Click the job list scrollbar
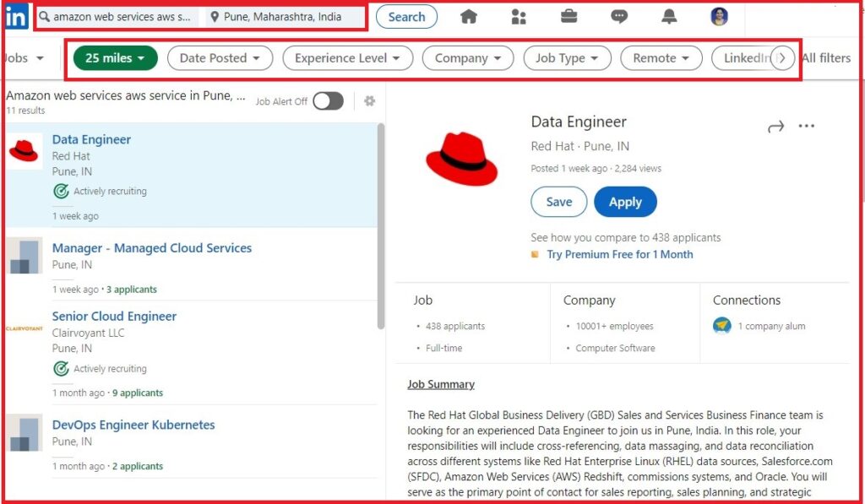 pyautogui.click(x=381, y=226)
